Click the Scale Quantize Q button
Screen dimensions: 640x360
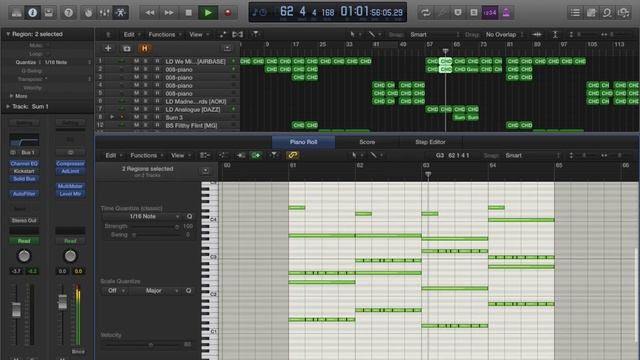(x=189, y=291)
